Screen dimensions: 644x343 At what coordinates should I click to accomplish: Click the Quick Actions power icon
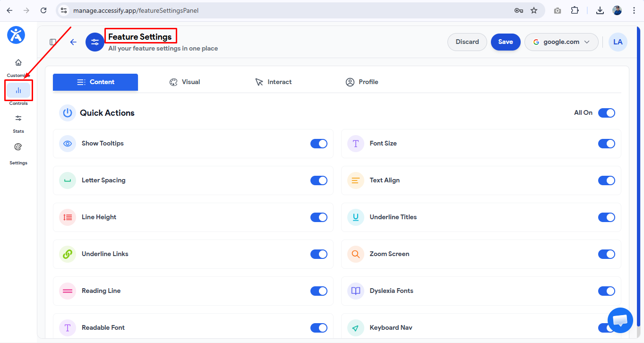click(x=67, y=112)
